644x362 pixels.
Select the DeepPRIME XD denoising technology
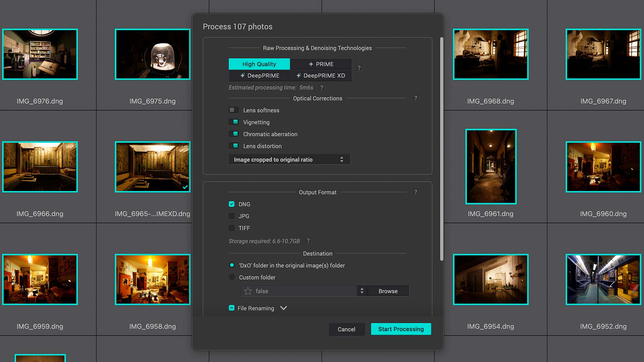point(320,75)
